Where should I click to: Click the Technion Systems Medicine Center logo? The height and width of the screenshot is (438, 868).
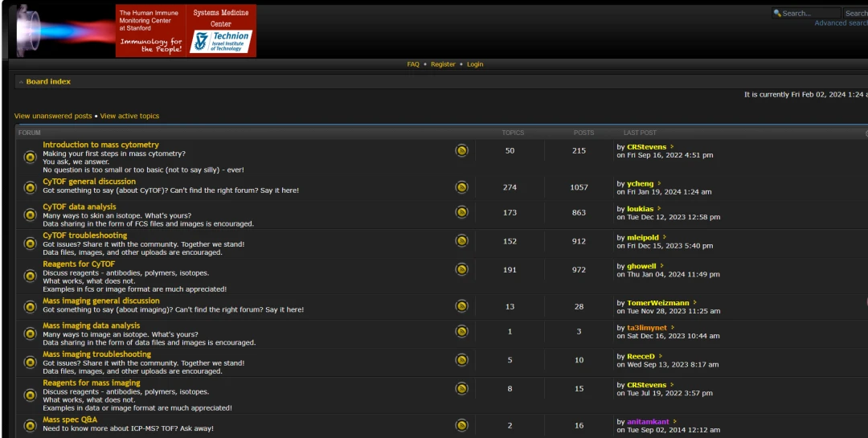coord(221,31)
